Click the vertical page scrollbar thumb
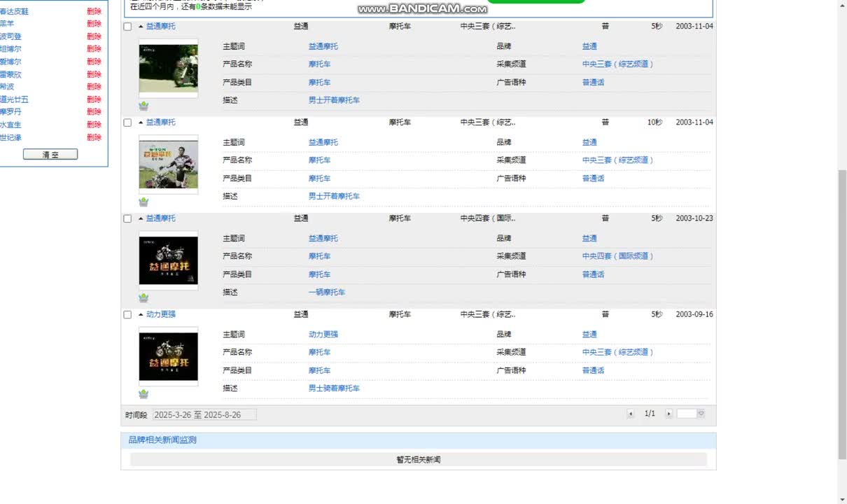Screen dimensions: 847x504 (x=841, y=315)
